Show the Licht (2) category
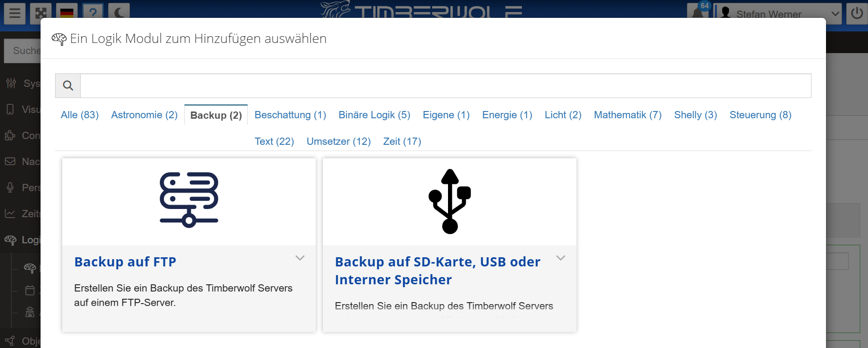868x348 pixels. coord(563,115)
